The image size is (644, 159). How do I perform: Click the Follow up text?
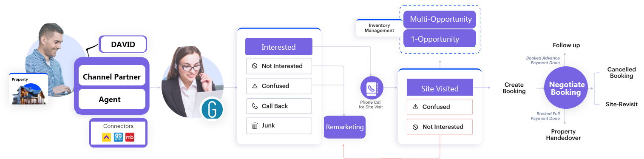[x=566, y=45]
